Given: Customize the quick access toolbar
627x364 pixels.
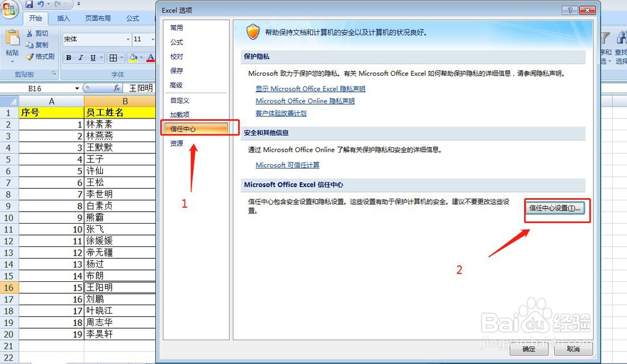Looking at the screenshot, I should click(x=79, y=4).
